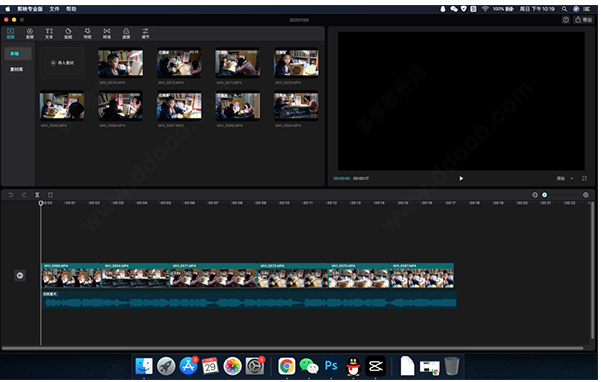Screen dimensions: 601x382
Task: Open the Apple menu
Action: (x=8, y=9)
